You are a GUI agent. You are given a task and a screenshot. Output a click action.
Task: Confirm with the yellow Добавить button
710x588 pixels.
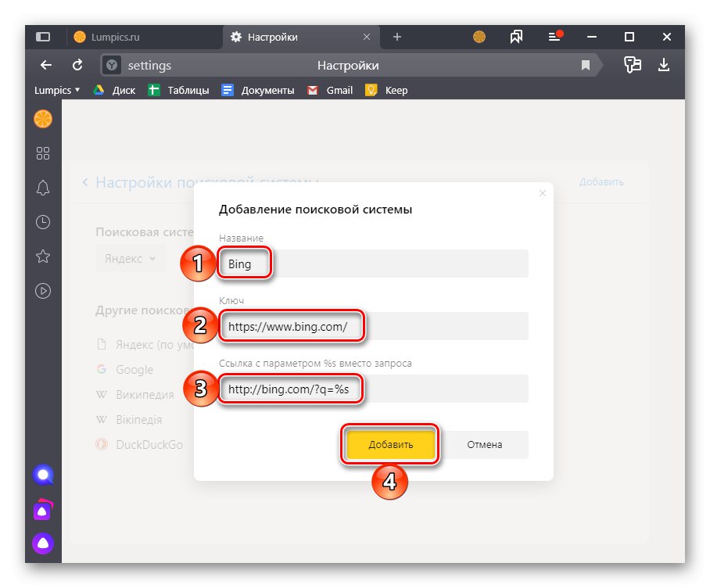tap(390, 444)
